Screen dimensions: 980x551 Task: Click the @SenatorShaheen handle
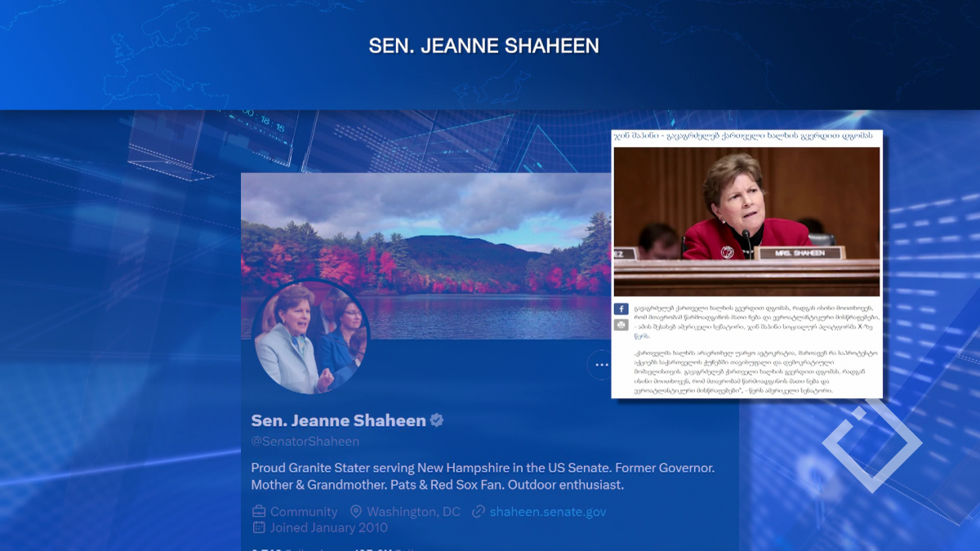click(x=305, y=442)
